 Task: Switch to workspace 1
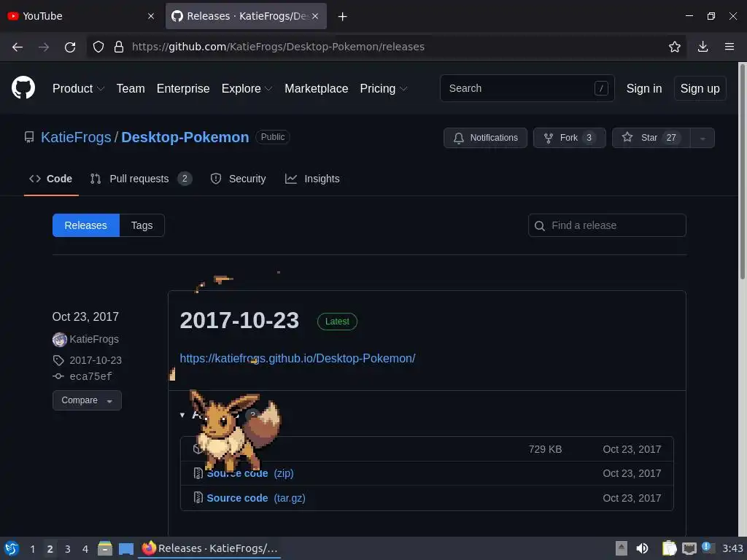[32, 549]
